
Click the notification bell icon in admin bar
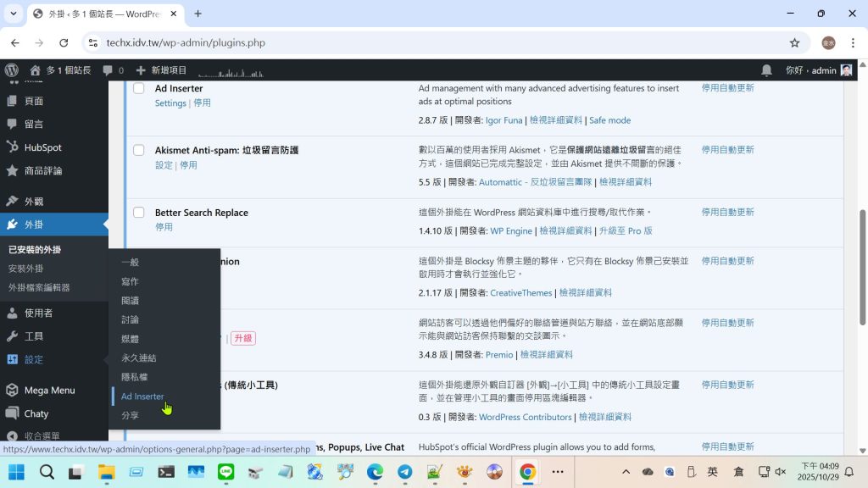coord(766,70)
